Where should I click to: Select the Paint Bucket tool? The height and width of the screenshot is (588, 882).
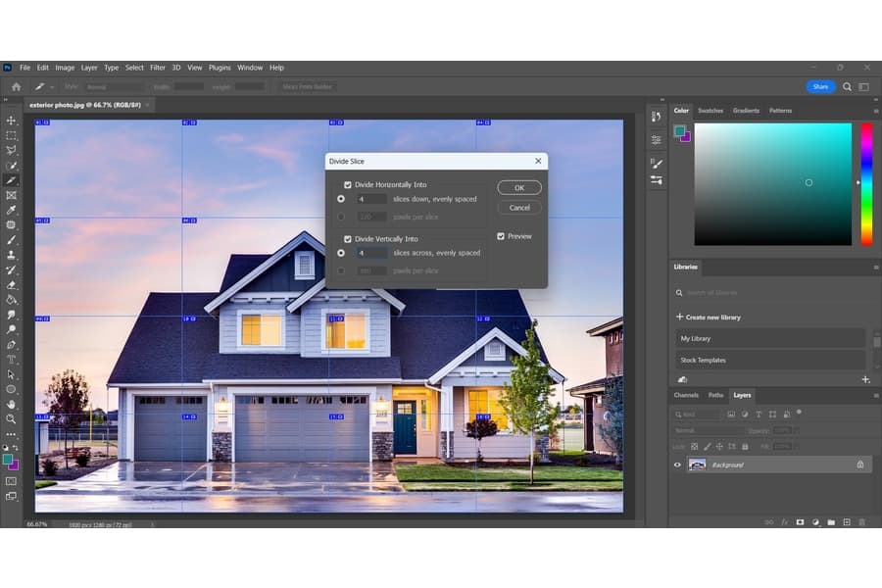coord(11,299)
